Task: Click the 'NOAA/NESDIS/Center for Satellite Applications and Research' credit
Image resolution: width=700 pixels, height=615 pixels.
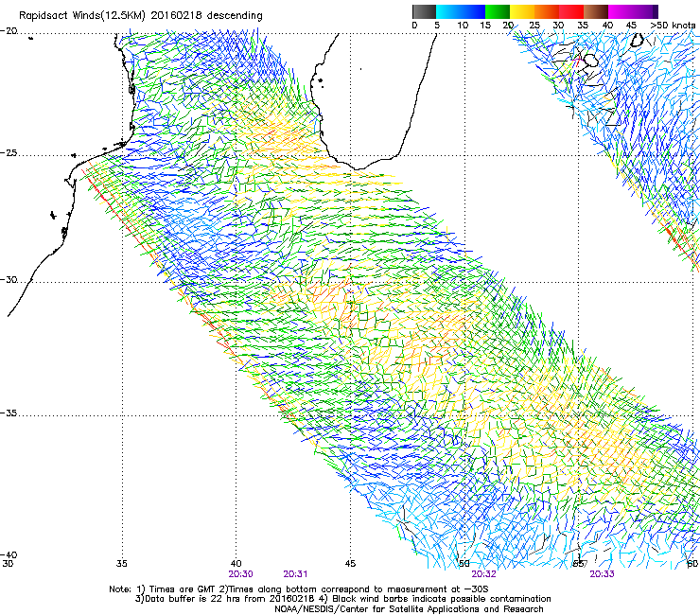Action: [409, 609]
